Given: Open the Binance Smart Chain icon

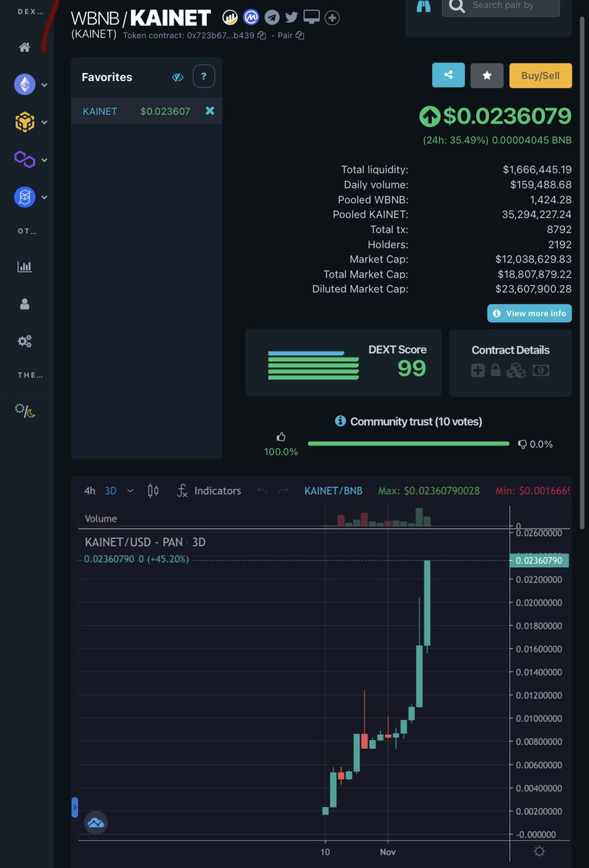Looking at the screenshot, I should (x=25, y=122).
